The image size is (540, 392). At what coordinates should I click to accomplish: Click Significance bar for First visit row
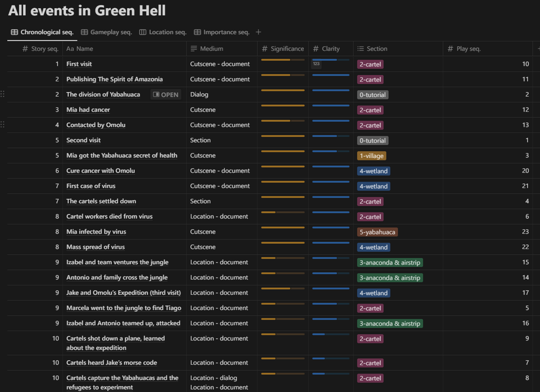click(283, 60)
